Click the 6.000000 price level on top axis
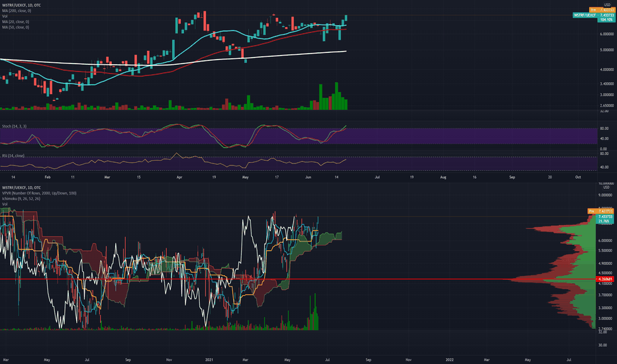Screen dimensions: 617x364 point(606,34)
